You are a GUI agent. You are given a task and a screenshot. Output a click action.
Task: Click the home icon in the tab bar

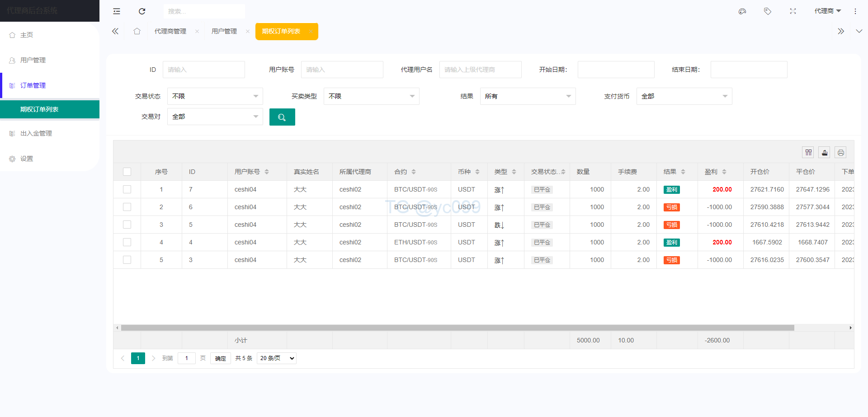(137, 31)
